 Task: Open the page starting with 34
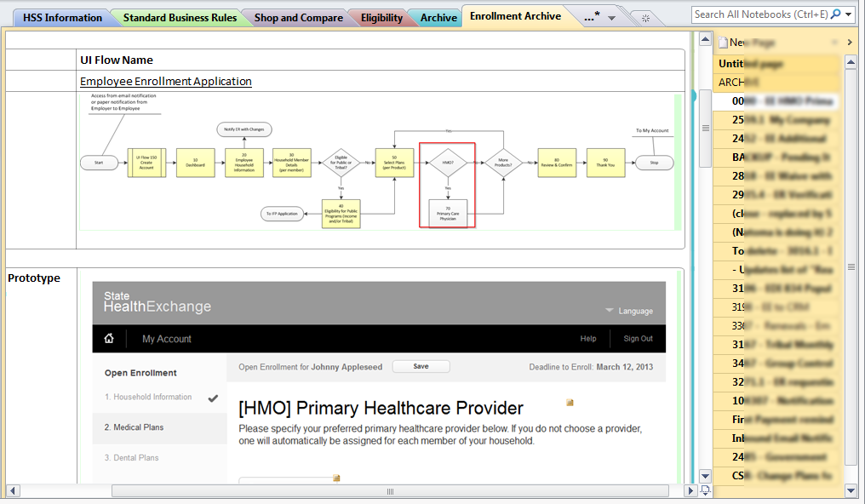click(x=776, y=364)
